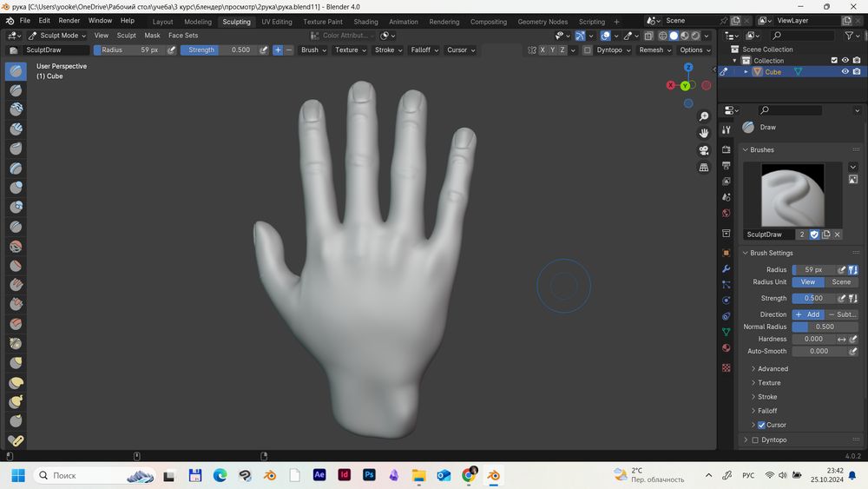Open the Render menu
This screenshot has width=868, height=489.
click(x=69, y=20)
